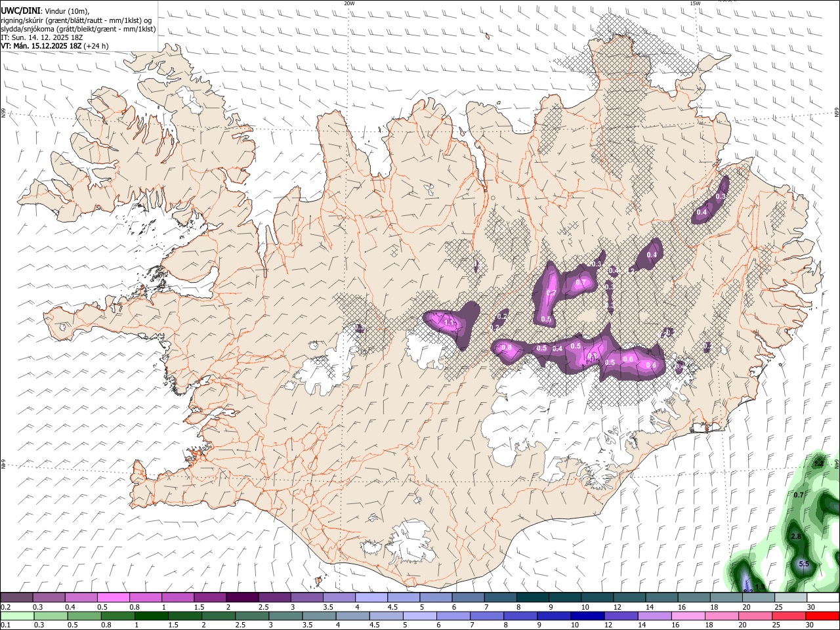
Task: Click the '1.1' snowfall value on the map
Action: coord(450,322)
